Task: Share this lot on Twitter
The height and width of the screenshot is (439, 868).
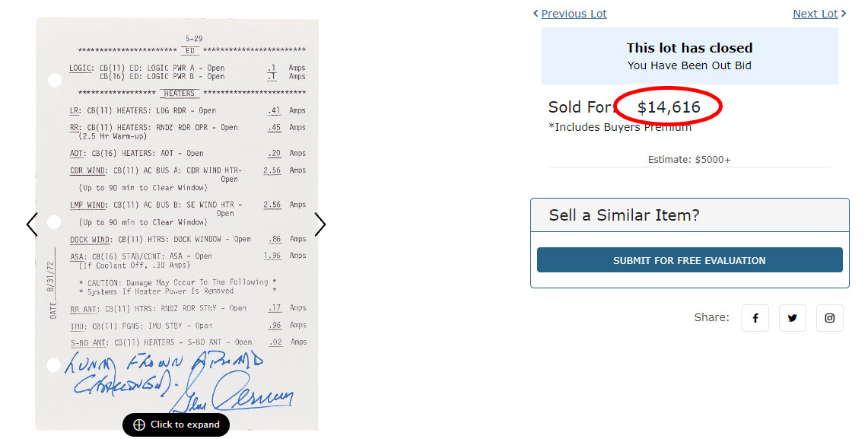Action: (x=792, y=318)
